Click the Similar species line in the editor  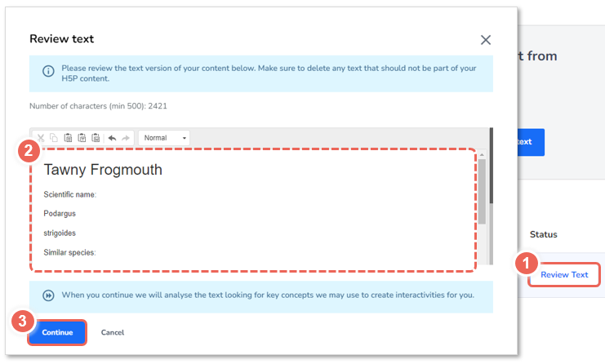pyautogui.click(x=69, y=252)
